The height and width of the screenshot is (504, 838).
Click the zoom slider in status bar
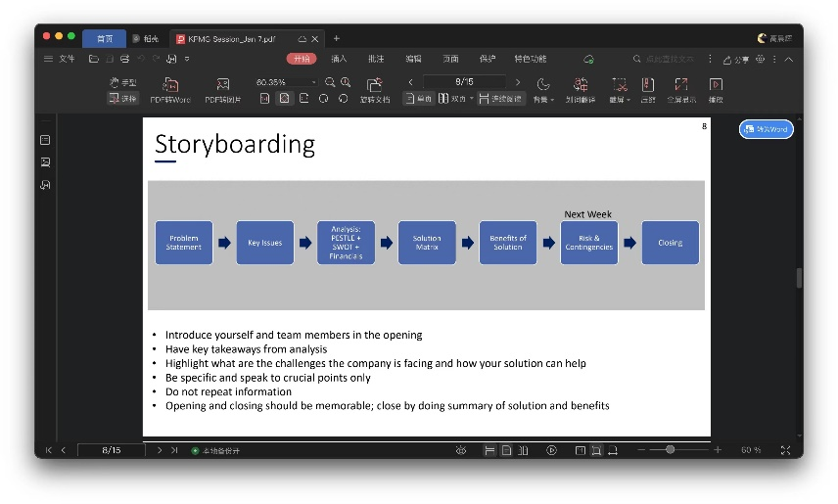[670, 450]
